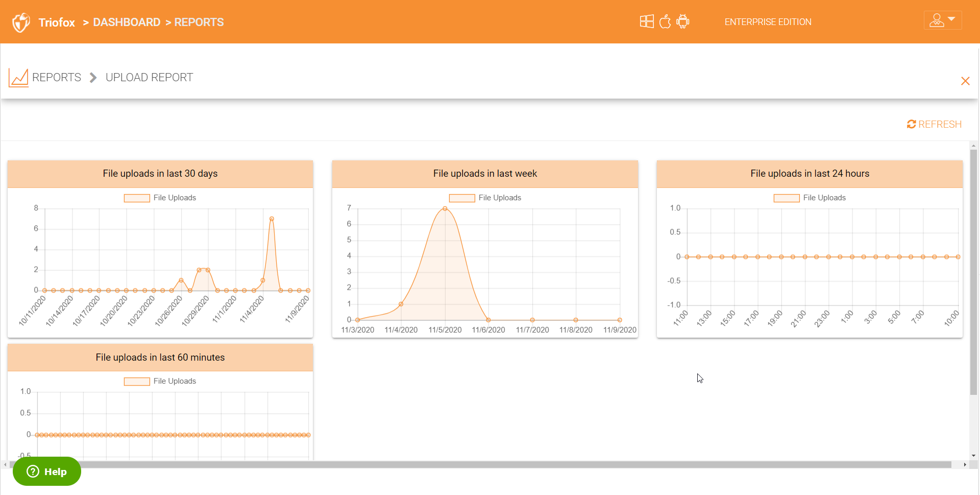Image resolution: width=980 pixels, height=495 pixels.
Task: Click the scroll down arrow
Action: (974, 456)
